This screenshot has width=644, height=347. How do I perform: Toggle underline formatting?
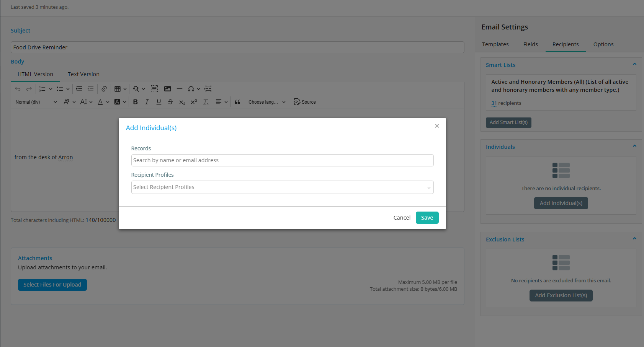tap(159, 102)
